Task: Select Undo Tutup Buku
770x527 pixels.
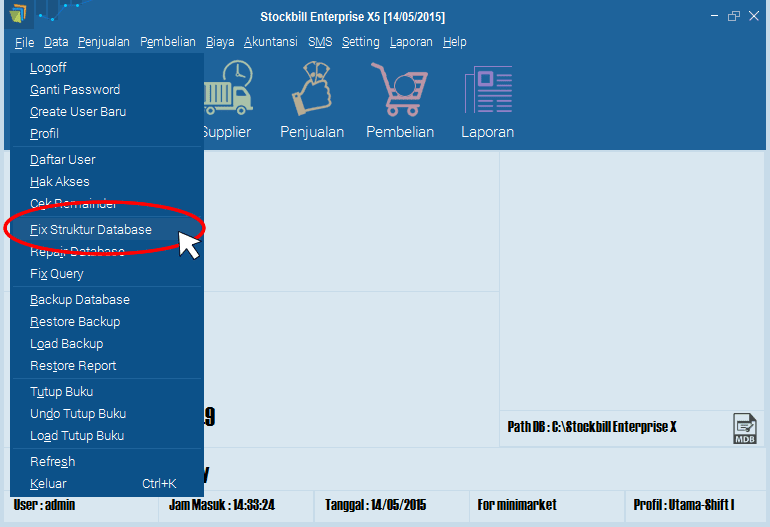Action: (x=107, y=414)
